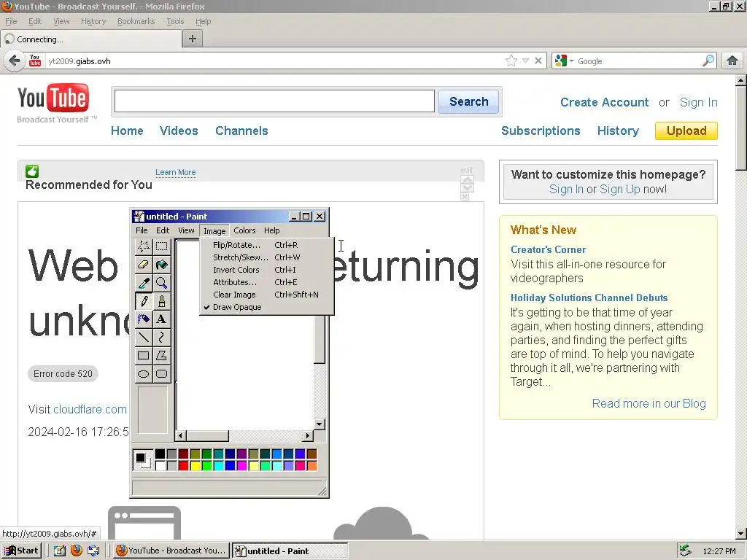Choose Flip/Rotate from the Image menu
Image resolution: width=747 pixels, height=560 pixels.
(x=267, y=245)
